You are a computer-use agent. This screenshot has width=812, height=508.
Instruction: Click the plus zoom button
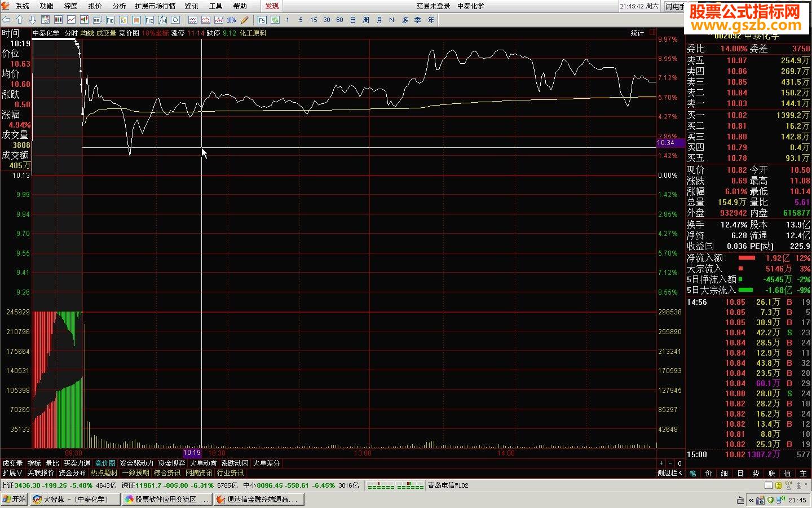(661, 463)
